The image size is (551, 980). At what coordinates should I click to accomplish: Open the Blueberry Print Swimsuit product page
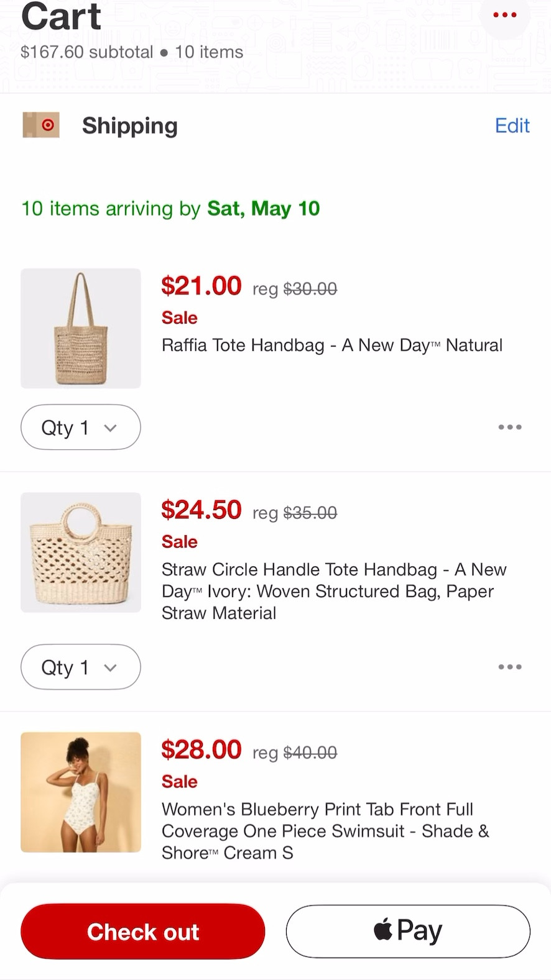pyautogui.click(x=325, y=831)
